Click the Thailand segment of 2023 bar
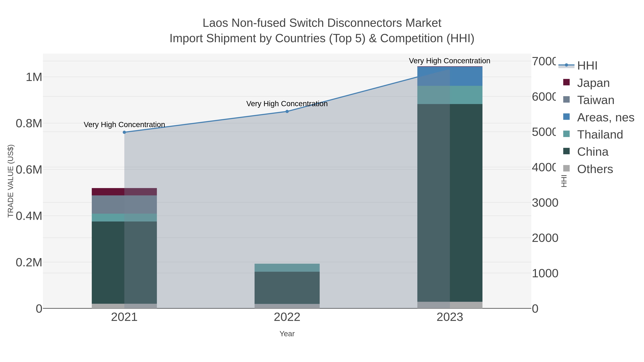This screenshot has height=362, width=644. point(450,95)
